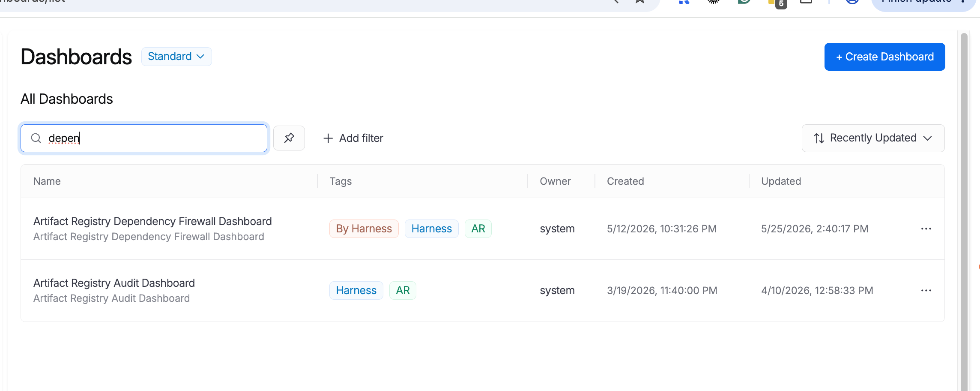The height and width of the screenshot is (391, 980).
Task: Click the sort arrows icon in Recently Updated
Action: pos(819,138)
